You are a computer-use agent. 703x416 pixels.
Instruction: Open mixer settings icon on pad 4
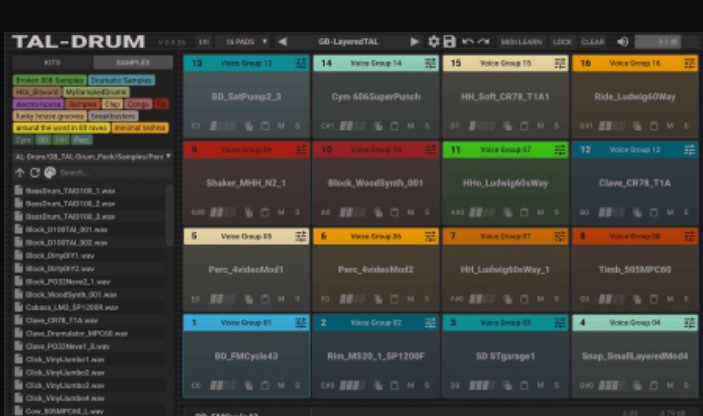pyautogui.click(x=690, y=323)
